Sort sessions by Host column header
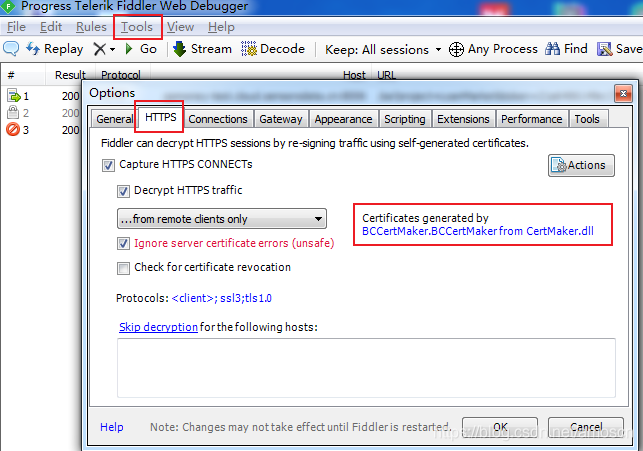 click(354, 75)
